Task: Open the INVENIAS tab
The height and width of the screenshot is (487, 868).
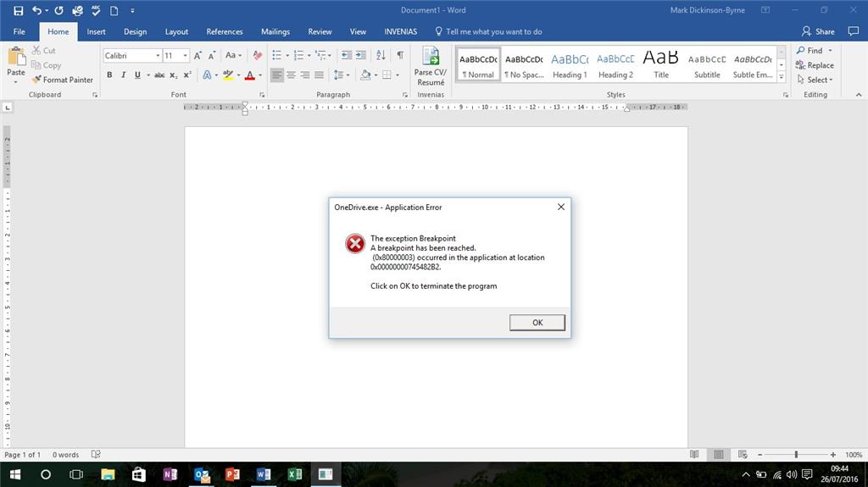Action: point(400,31)
